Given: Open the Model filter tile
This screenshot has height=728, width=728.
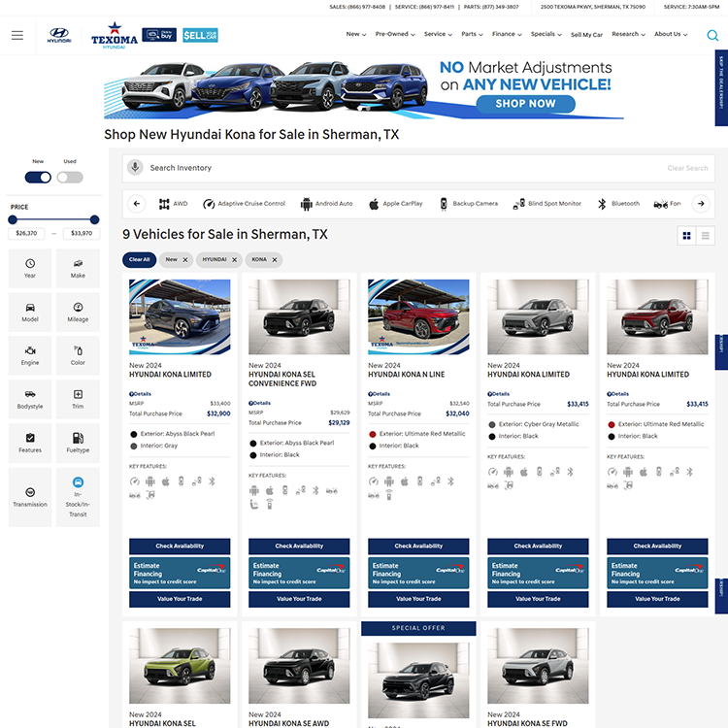Looking at the screenshot, I should point(30,312).
